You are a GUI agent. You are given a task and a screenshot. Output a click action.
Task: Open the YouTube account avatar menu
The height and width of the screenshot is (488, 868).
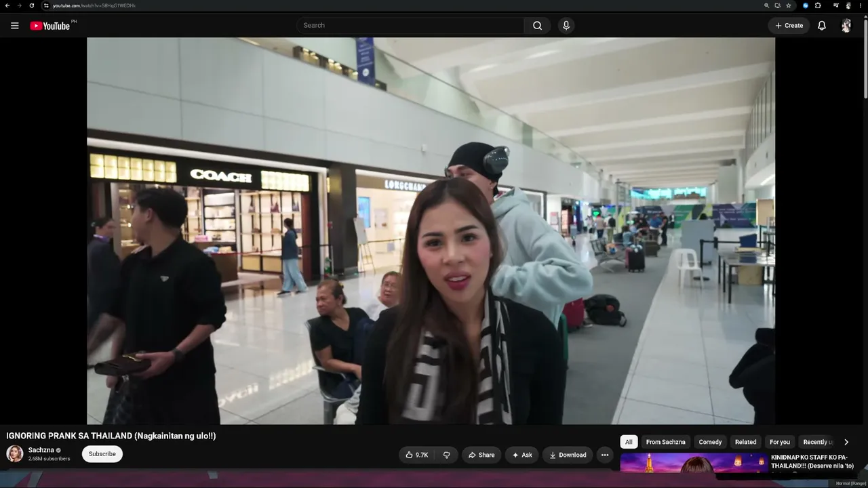(x=846, y=26)
